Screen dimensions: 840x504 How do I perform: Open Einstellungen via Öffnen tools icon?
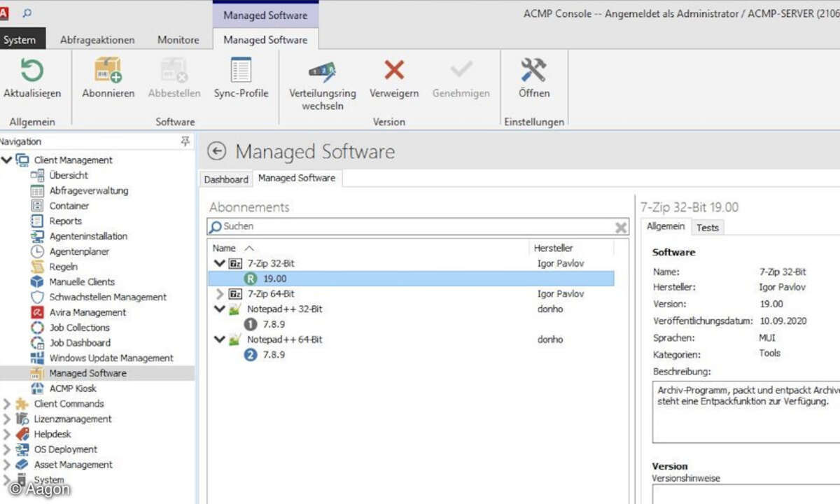pos(534,70)
